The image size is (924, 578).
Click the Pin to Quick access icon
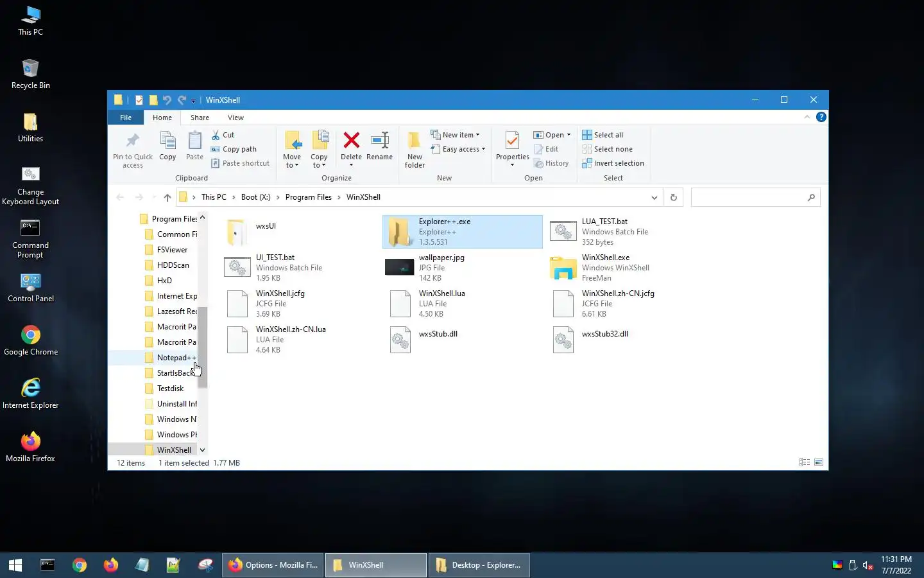[133, 149]
